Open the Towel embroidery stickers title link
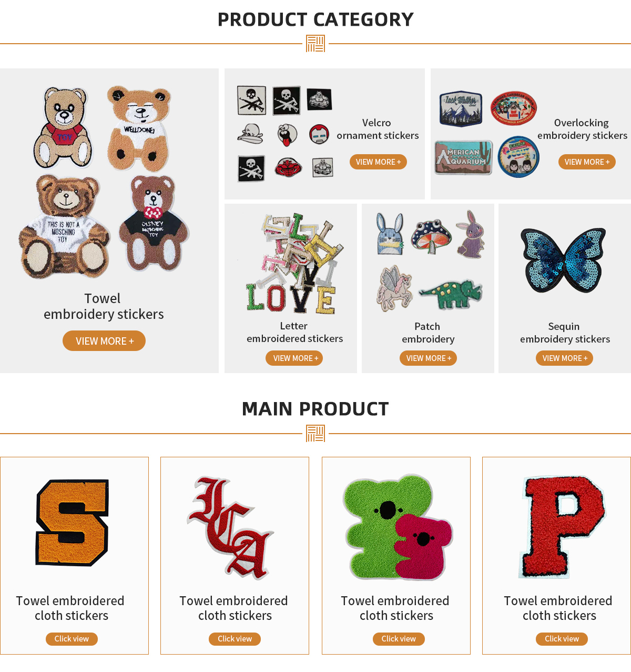Viewport: 631px width, 672px height. 104,306
